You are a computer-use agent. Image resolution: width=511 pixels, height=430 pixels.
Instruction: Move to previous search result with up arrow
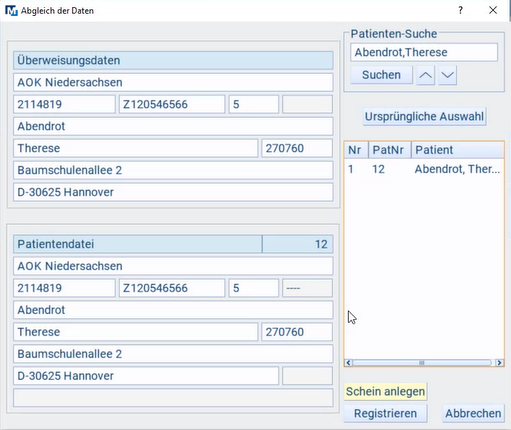click(425, 75)
